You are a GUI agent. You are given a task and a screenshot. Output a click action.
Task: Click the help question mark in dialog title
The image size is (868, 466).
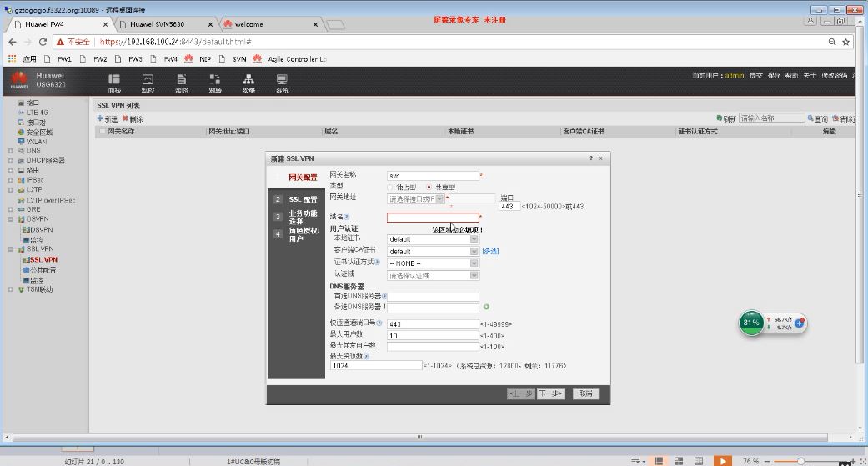pos(590,158)
